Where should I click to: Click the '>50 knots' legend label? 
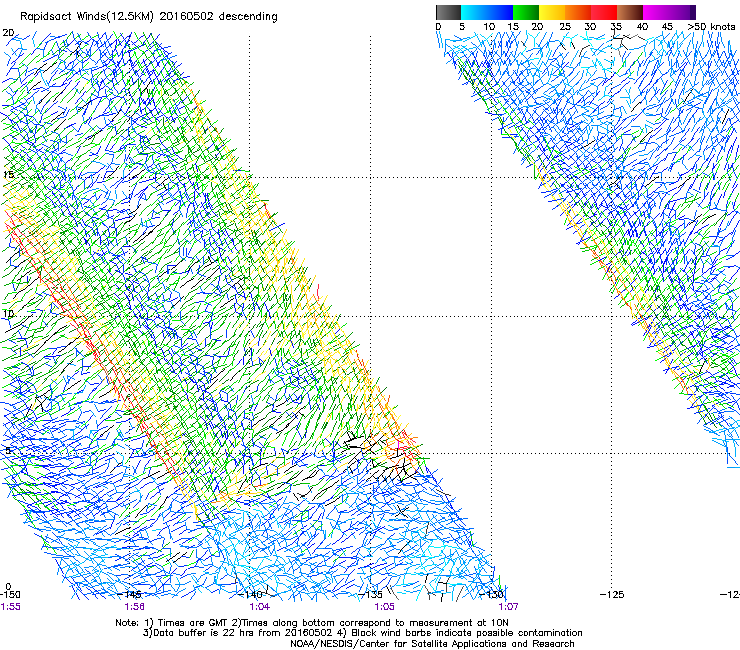(x=712, y=26)
